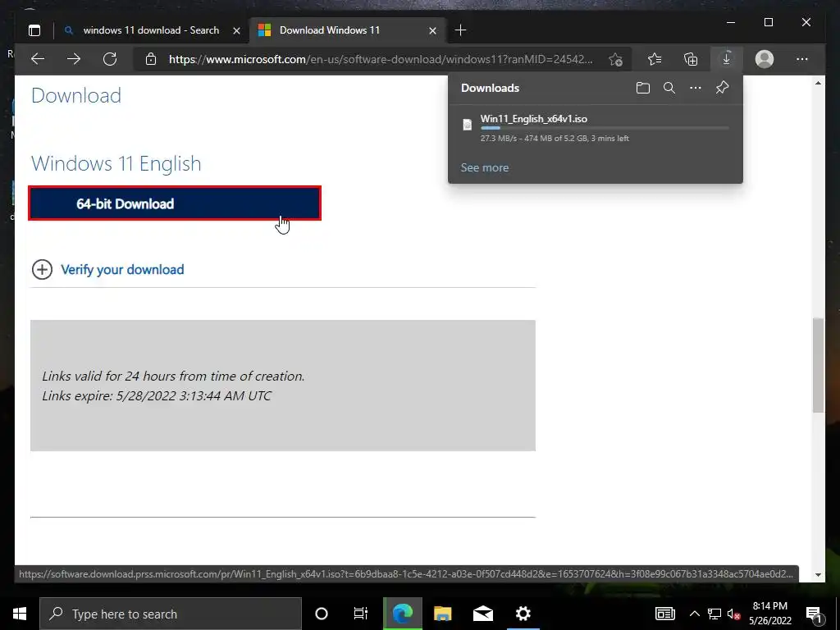Go forward to the next page

[x=74, y=59]
